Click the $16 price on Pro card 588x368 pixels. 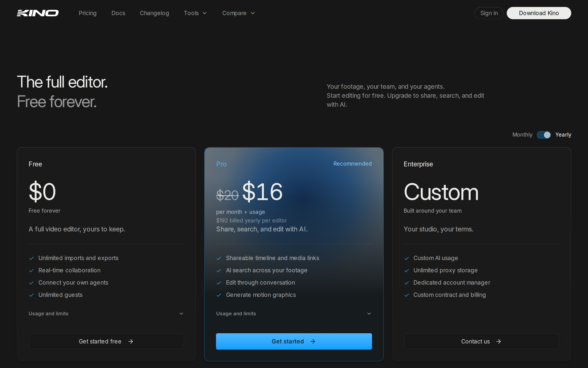tap(262, 192)
